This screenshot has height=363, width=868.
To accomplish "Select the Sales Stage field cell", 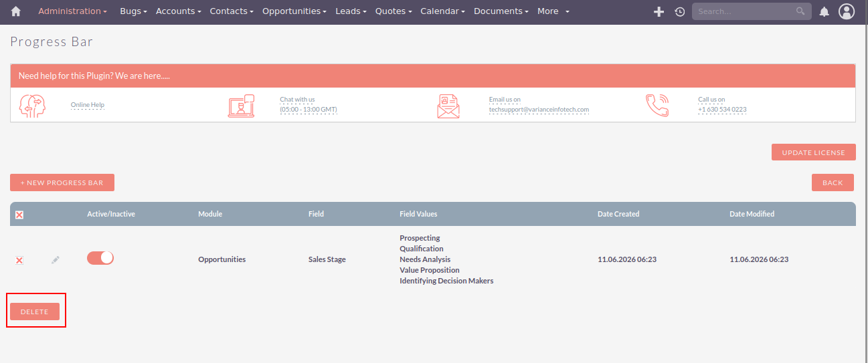I will tap(327, 259).
